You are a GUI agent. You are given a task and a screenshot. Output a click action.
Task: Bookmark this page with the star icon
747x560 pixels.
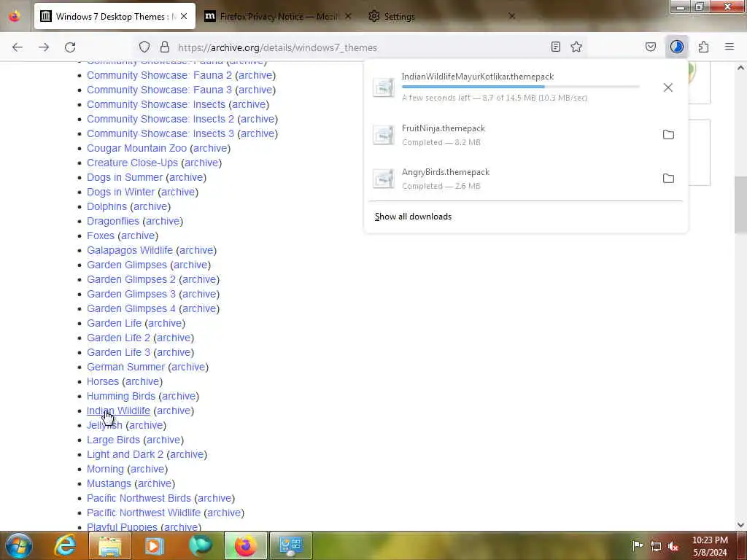576,47
